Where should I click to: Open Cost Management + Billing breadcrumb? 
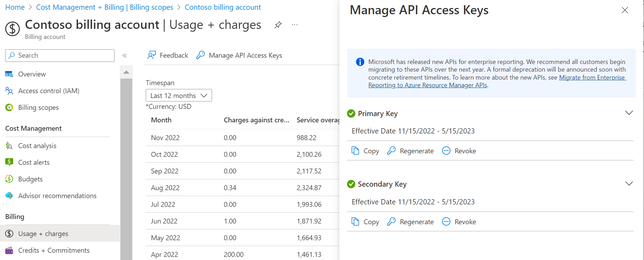[104, 7]
